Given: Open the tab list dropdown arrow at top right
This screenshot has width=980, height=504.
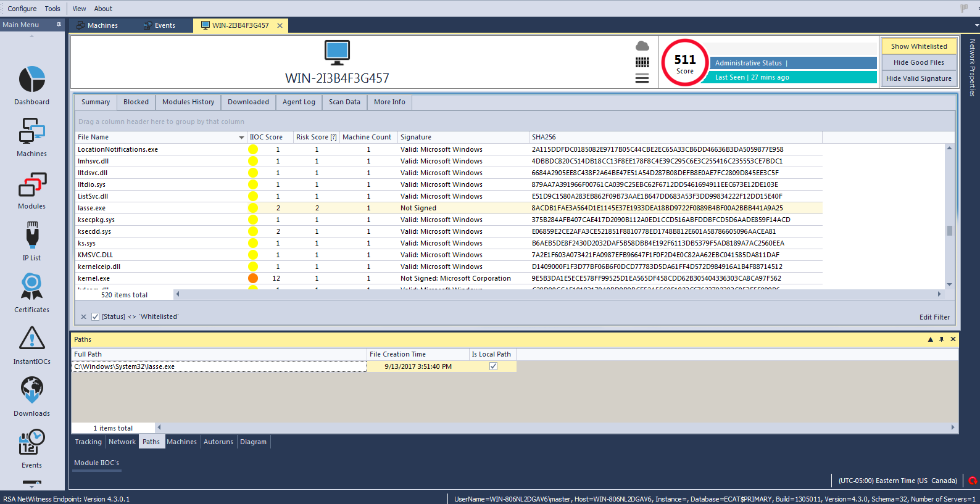Looking at the screenshot, I should (976, 25).
